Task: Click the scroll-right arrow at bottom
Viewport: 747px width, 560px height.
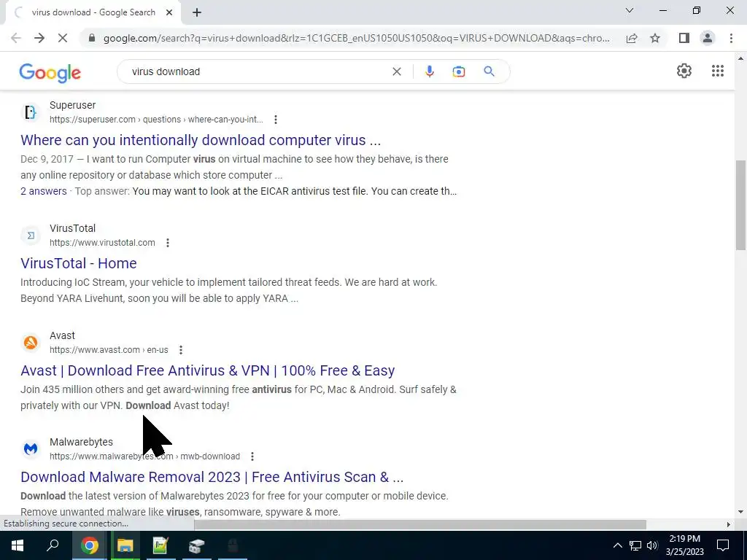Action: tap(729, 524)
